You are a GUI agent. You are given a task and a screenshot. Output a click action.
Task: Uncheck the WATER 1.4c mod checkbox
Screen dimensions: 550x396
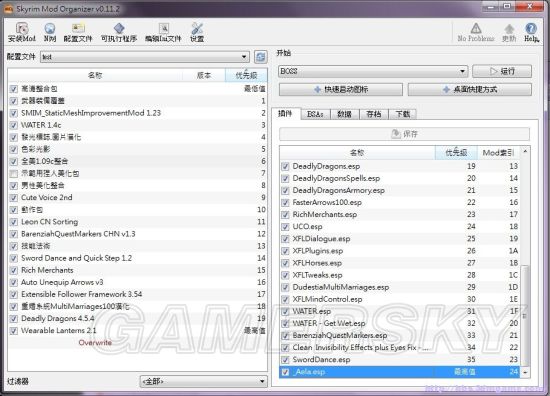click(14, 125)
